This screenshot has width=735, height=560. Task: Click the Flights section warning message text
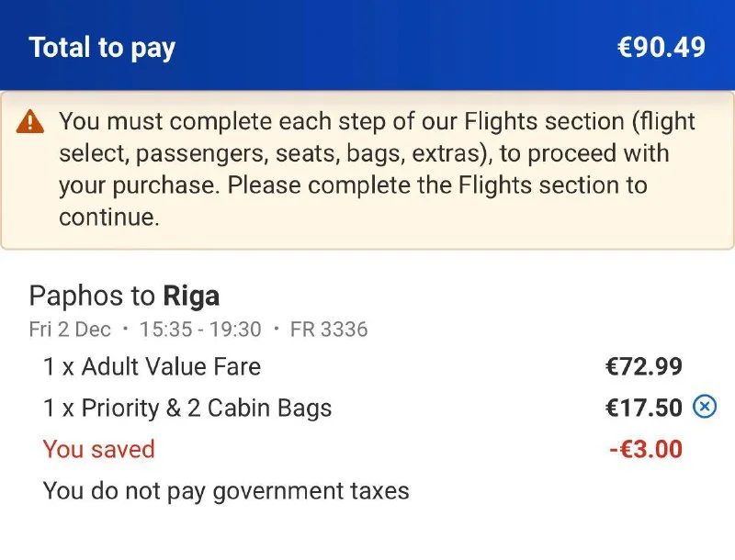(377, 169)
